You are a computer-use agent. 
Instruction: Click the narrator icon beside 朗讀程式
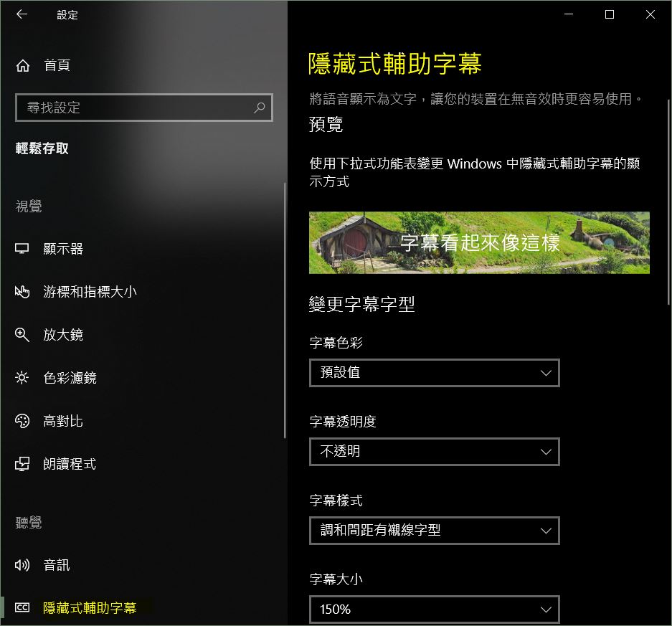click(22, 464)
